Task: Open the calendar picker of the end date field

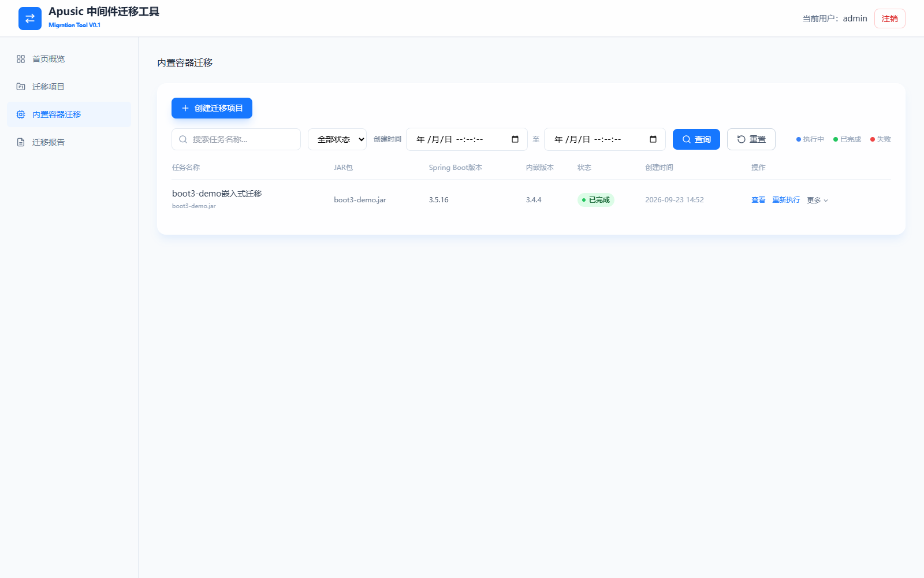Action: click(x=653, y=139)
